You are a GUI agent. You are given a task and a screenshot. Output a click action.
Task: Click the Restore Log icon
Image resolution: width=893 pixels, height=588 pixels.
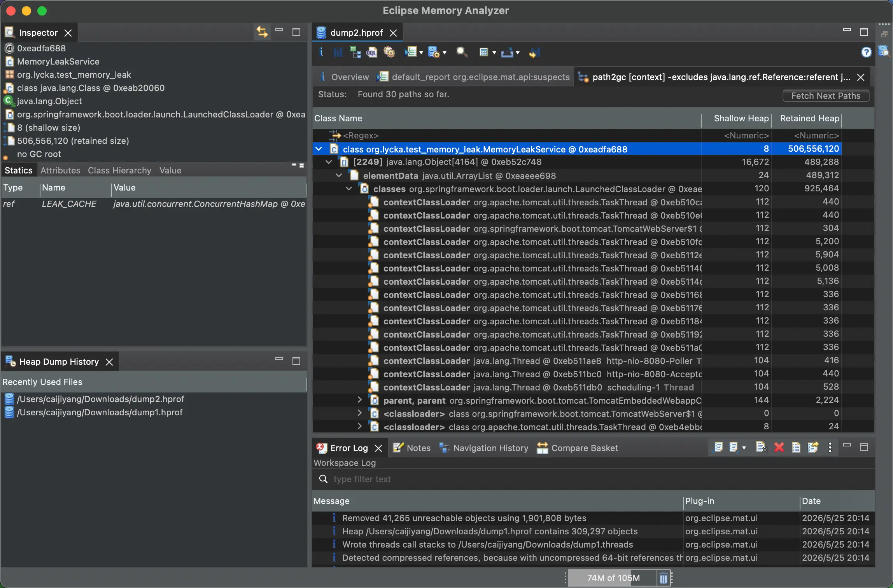pyautogui.click(x=813, y=448)
